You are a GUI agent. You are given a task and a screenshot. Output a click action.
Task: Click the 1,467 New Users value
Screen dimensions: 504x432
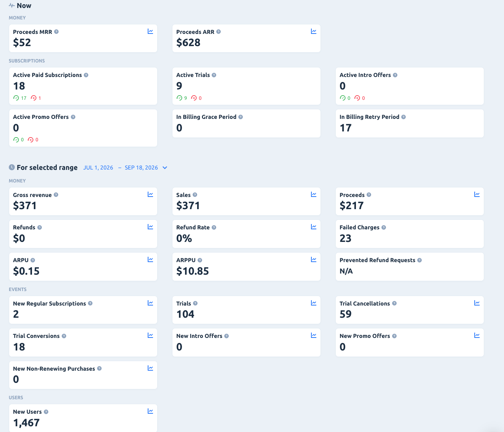tap(26, 423)
